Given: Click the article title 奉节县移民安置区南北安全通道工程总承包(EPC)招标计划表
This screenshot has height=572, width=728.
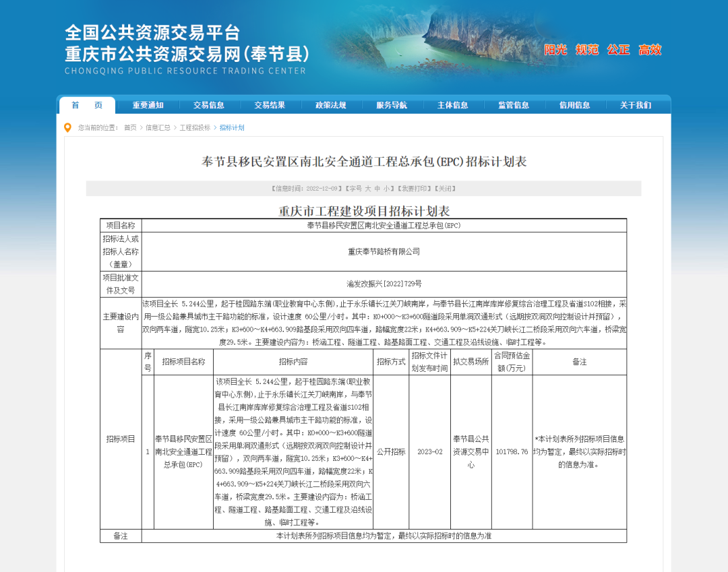Looking at the screenshot, I should pyautogui.click(x=364, y=162).
